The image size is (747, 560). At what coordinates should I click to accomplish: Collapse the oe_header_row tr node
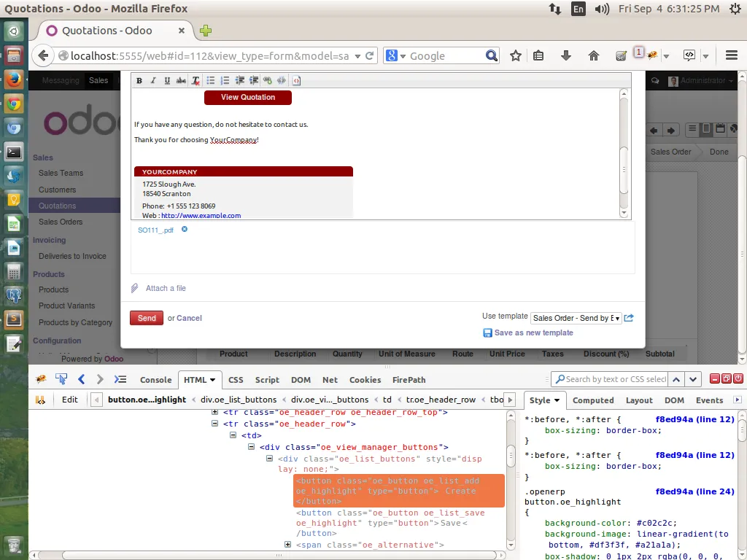(x=215, y=424)
